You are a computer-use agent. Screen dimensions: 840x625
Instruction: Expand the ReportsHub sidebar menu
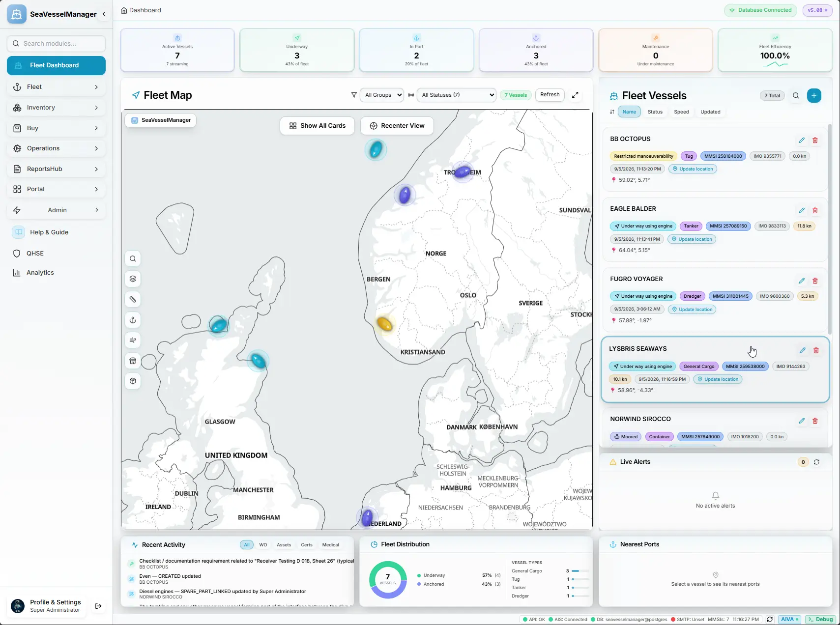pyautogui.click(x=56, y=169)
